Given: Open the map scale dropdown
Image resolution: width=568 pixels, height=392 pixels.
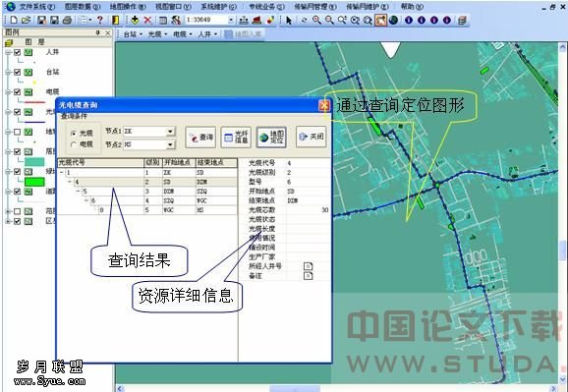Looking at the screenshot, I should coord(231,20).
